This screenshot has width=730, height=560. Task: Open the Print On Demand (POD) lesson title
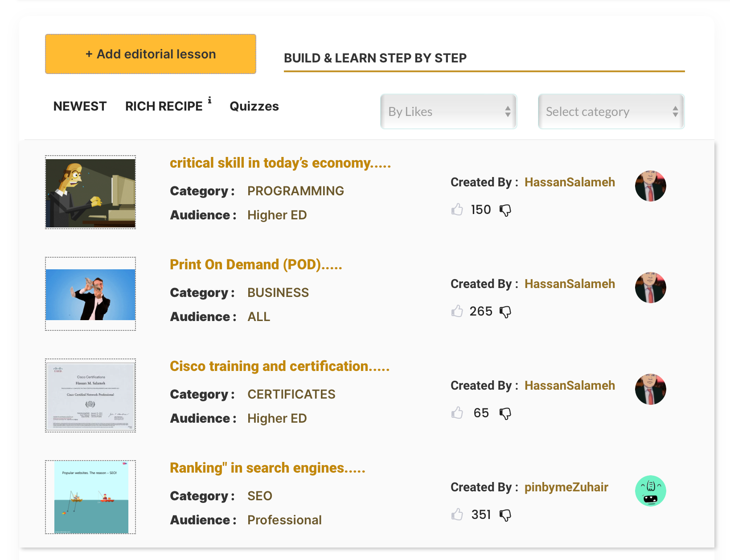tap(256, 264)
